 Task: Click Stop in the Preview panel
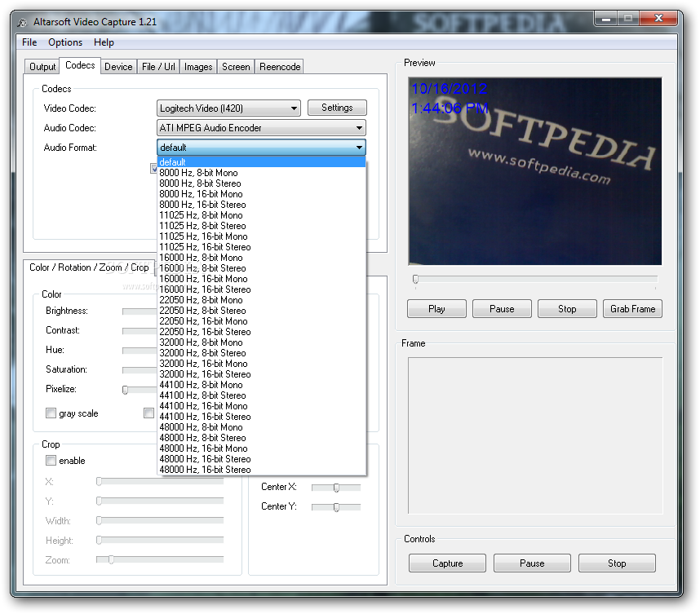coord(567,309)
